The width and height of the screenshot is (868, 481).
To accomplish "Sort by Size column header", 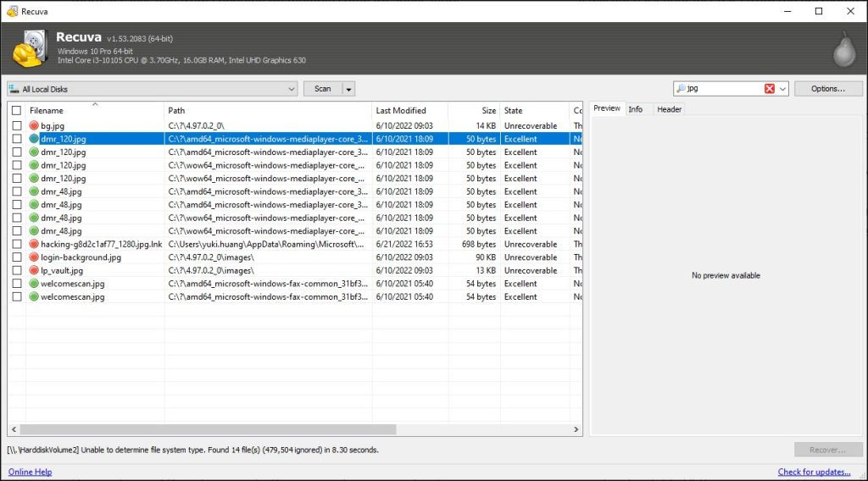I will coord(475,111).
